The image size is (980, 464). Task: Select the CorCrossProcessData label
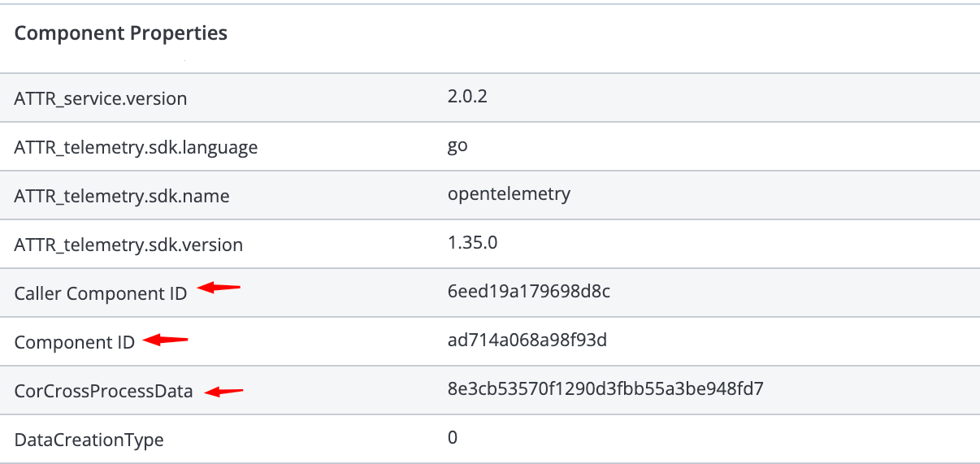pyautogui.click(x=104, y=392)
